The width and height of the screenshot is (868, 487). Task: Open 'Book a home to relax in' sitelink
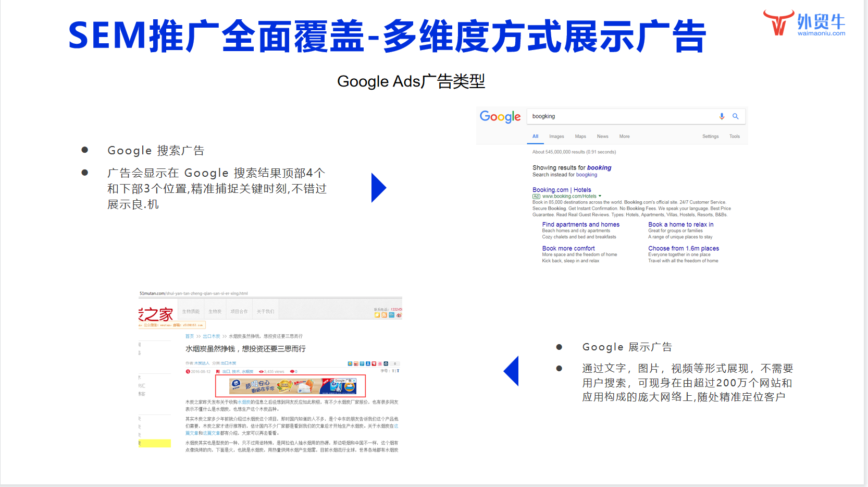pos(680,224)
